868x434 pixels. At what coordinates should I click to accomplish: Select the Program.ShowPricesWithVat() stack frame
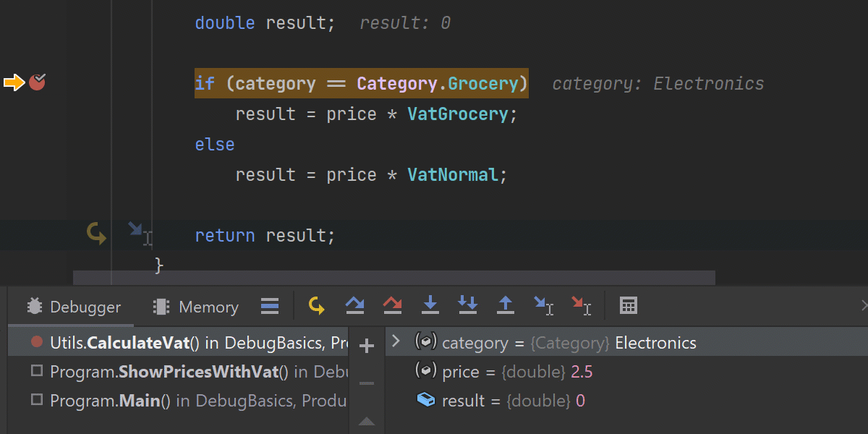click(192, 372)
